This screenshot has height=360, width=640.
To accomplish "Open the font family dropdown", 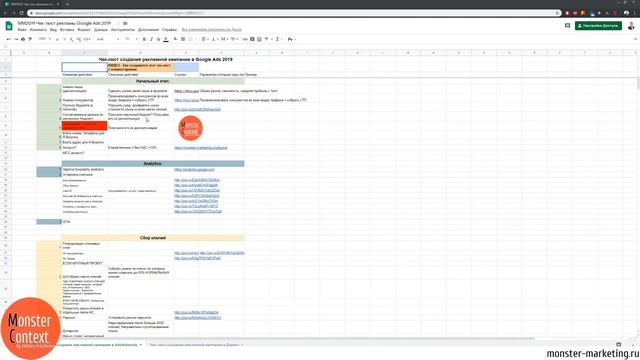I will click(108, 39).
